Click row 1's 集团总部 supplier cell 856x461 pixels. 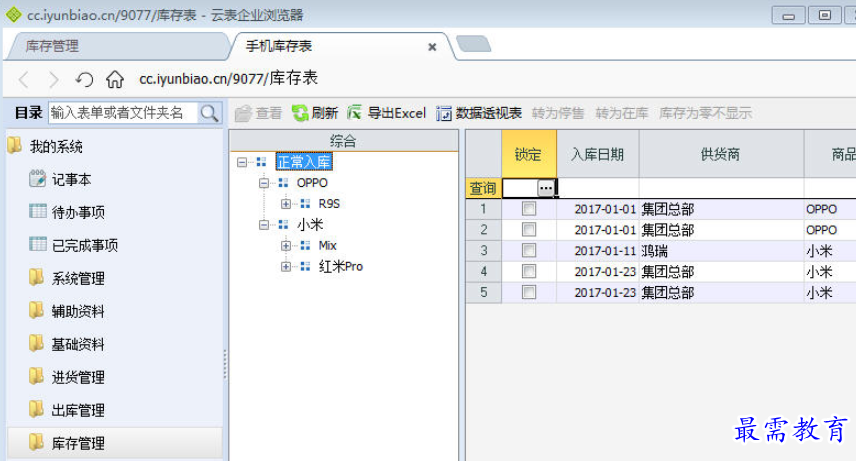(x=721, y=209)
